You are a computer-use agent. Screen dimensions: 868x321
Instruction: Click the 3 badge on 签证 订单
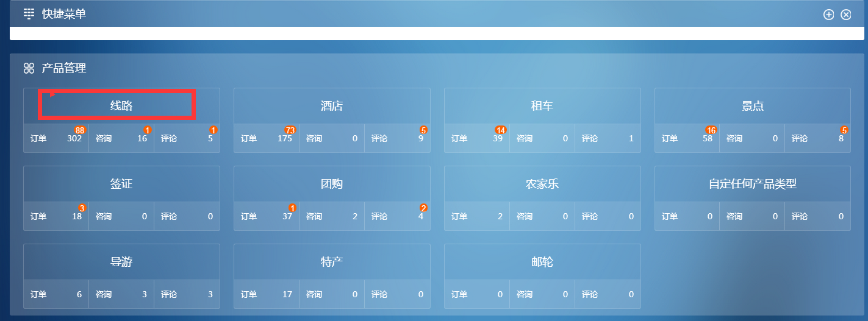82,208
